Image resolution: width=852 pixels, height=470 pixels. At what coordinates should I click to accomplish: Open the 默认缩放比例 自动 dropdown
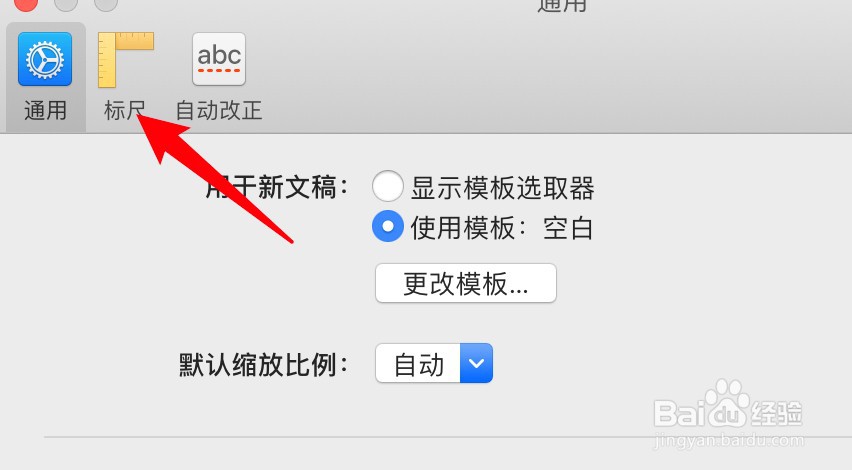(434, 363)
